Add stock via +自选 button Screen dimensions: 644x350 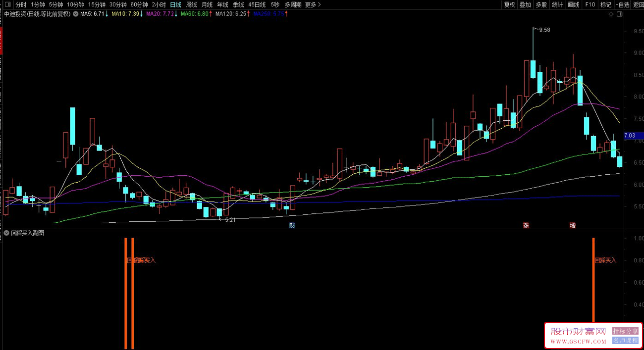tap(622, 4)
